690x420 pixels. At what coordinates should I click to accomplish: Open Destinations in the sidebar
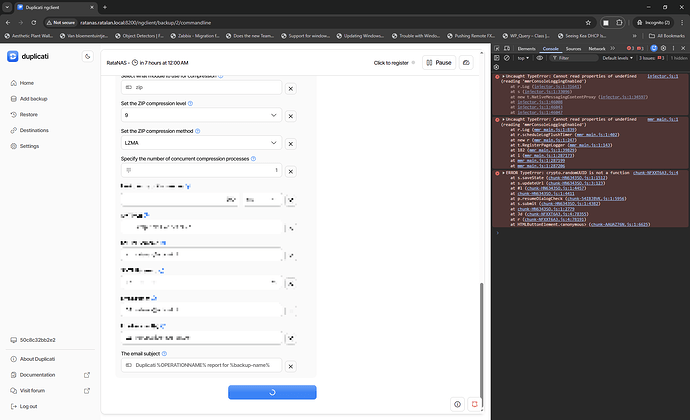click(34, 130)
